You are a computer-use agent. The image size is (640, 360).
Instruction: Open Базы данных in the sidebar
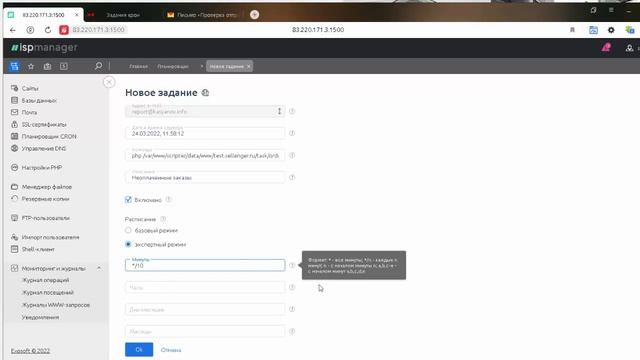click(39, 100)
